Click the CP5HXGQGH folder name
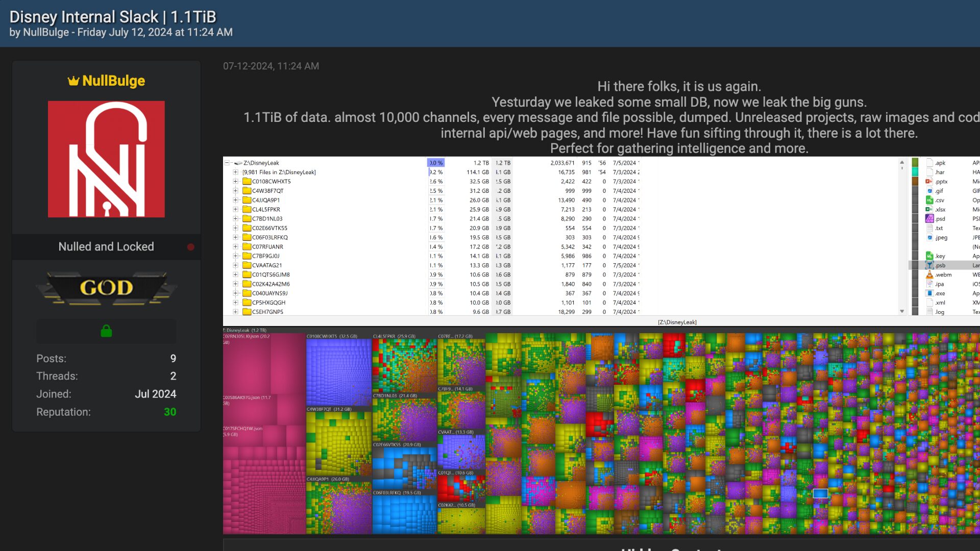The height and width of the screenshot is (551, 980). click(x=268, y=303)
